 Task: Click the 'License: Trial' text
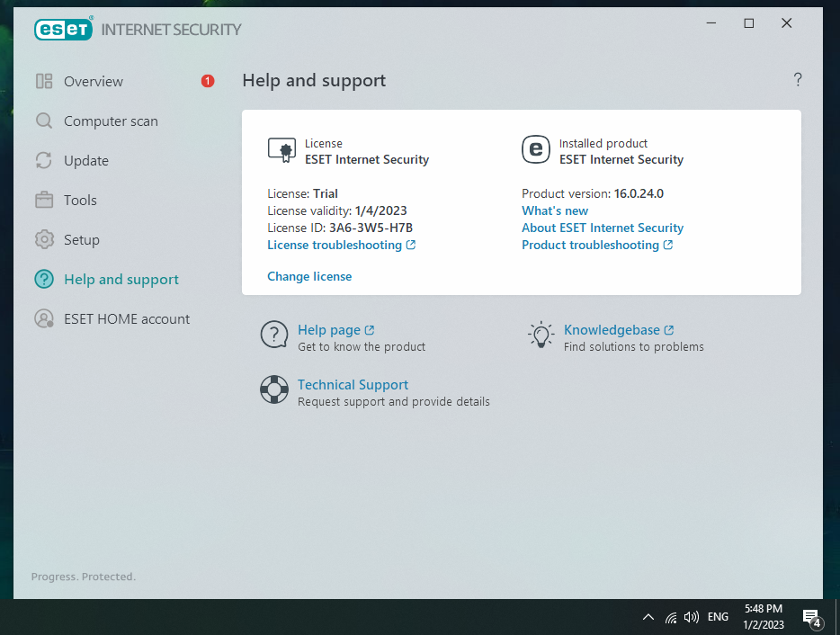click(x=303, y=193)
